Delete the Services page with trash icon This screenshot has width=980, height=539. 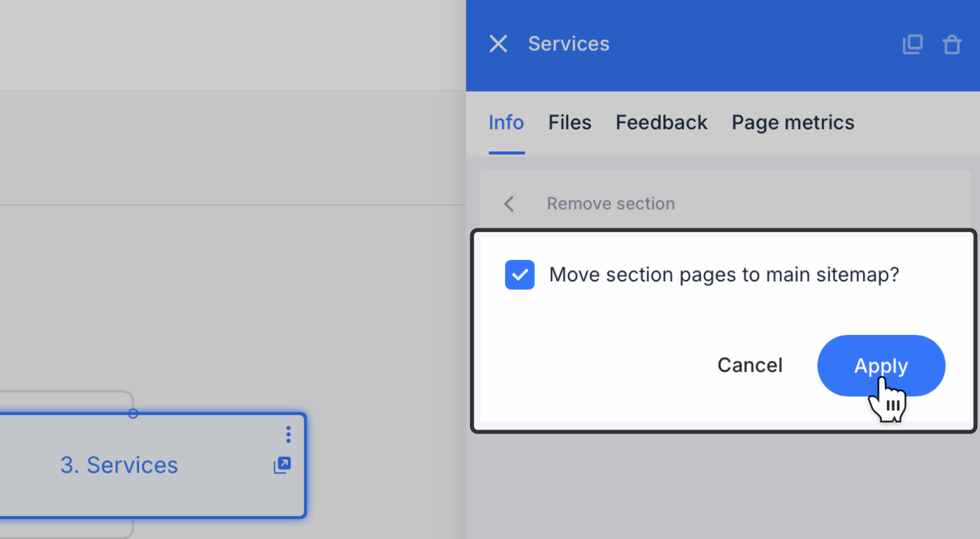click(x=952, y=44)
